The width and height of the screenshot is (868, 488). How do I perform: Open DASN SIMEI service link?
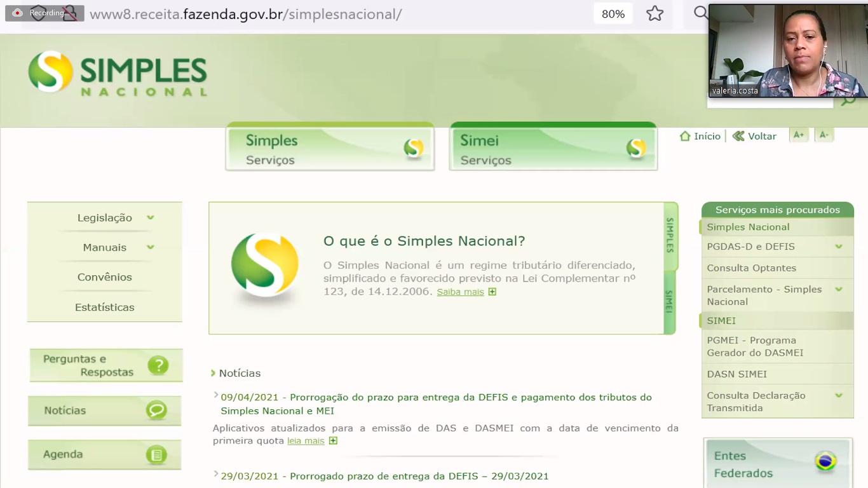736,374
